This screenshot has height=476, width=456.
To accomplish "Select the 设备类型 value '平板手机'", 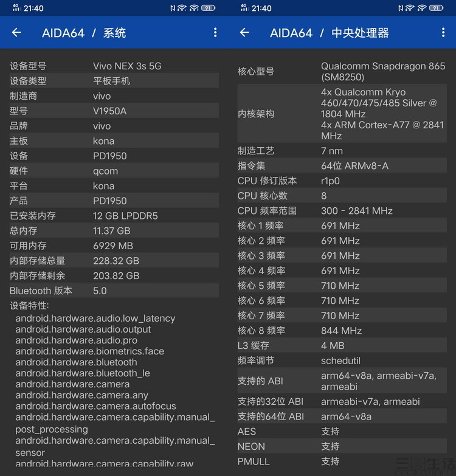I will click(x=111, y=81).
